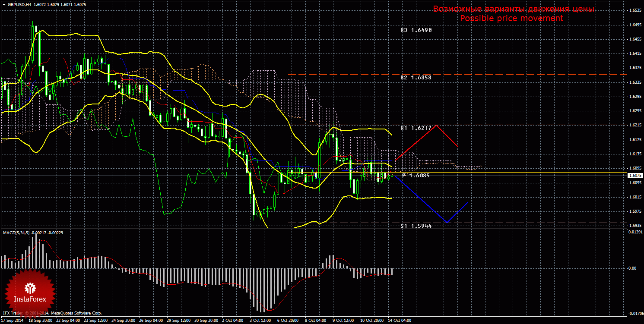Click the 30 Sep 20:00 time label

click(206, 321)
